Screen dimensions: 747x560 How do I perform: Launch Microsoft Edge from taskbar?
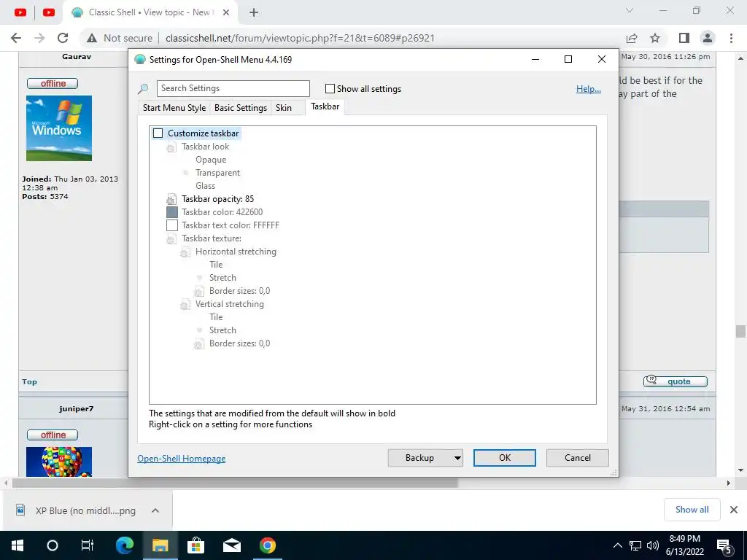[x=124, y=545]
